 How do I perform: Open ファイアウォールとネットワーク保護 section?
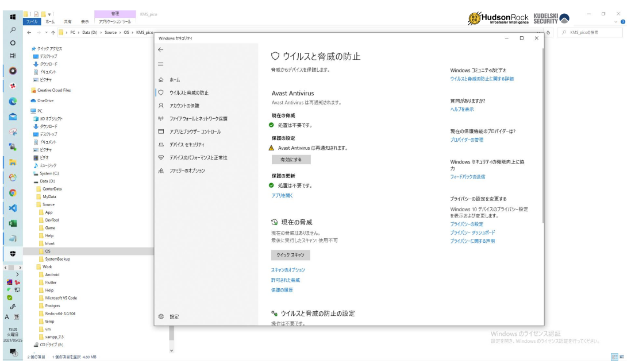point(198,118)
